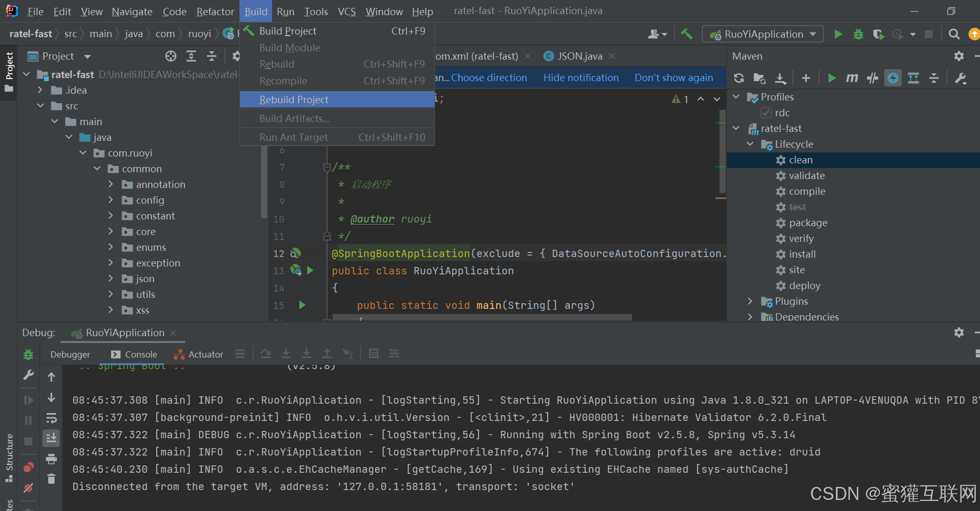Expand the annotation package folder

[111, 184]
